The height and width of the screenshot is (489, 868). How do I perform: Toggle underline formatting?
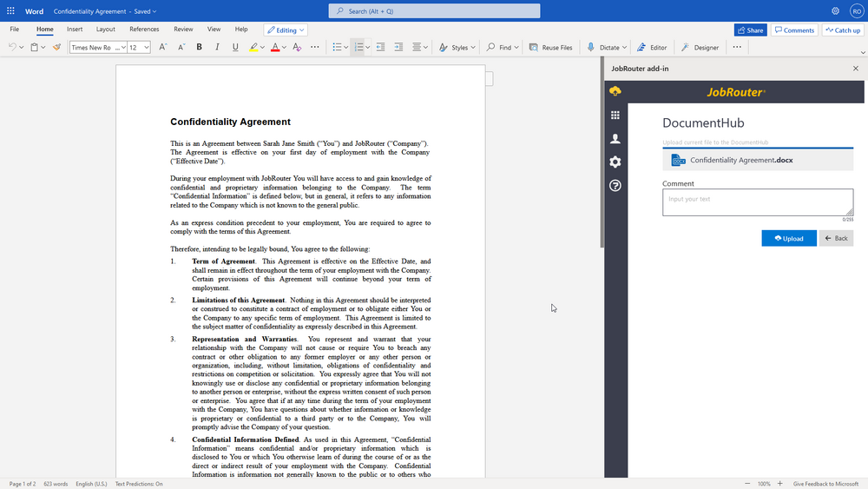coord(235,47)
